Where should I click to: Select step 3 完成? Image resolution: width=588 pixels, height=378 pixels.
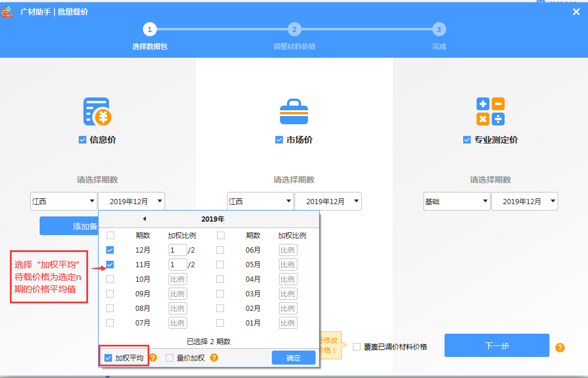(x=439, y=30)
